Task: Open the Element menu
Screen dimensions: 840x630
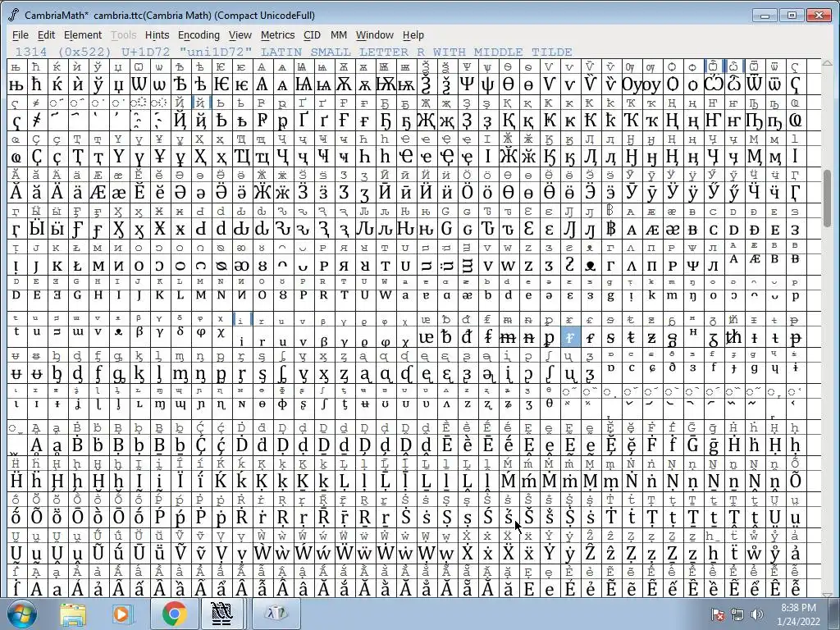Action: 83,35
